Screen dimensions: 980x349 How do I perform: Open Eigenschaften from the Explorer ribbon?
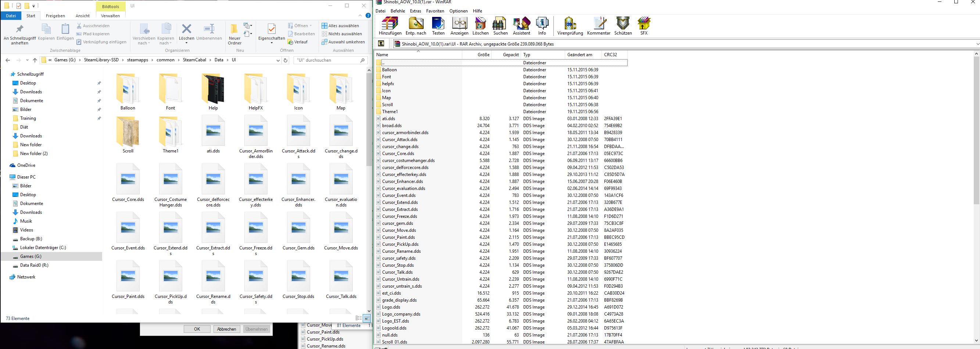tap(272, 33)
